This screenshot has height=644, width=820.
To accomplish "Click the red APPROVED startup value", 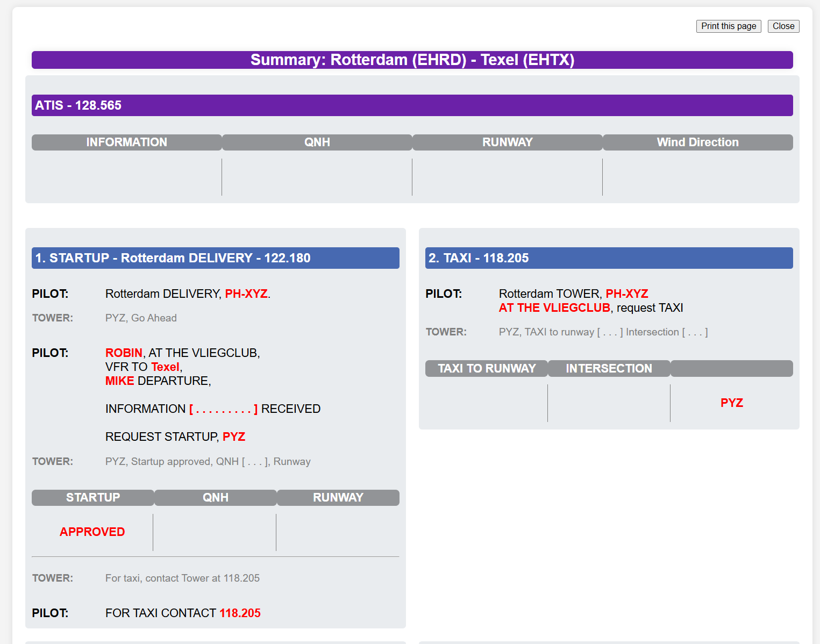I will point(92,532).
